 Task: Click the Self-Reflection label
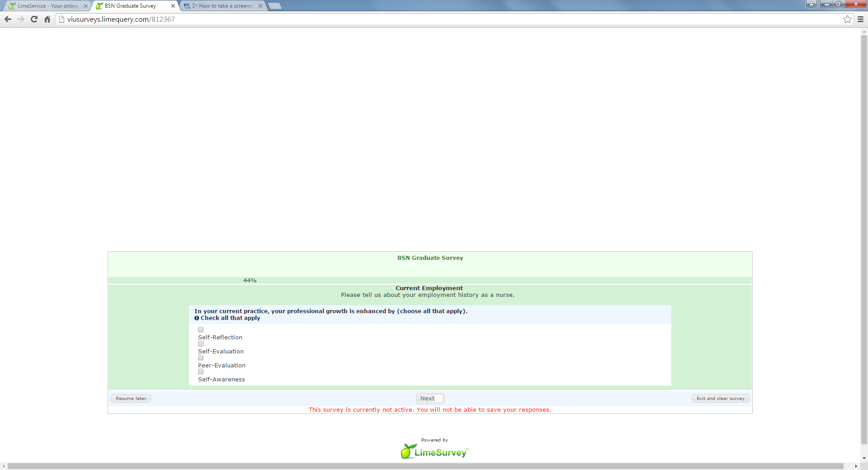click(x=220, y=337)
